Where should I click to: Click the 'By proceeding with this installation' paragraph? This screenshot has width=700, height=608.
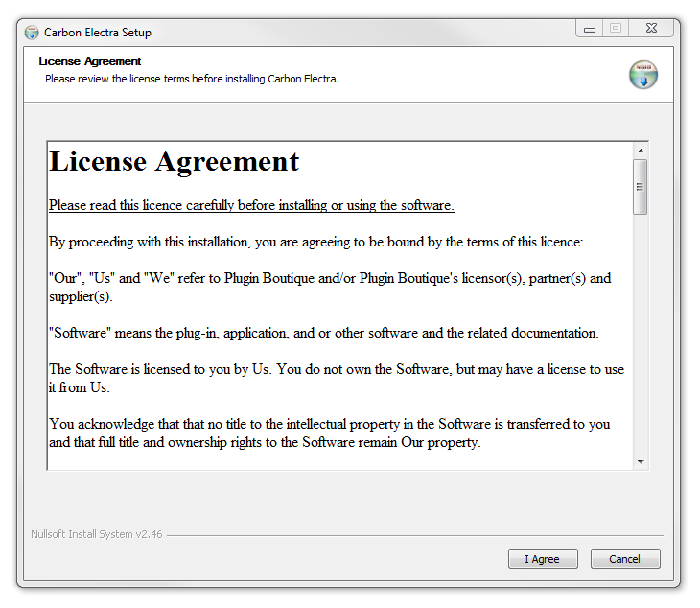coord(315,242)
